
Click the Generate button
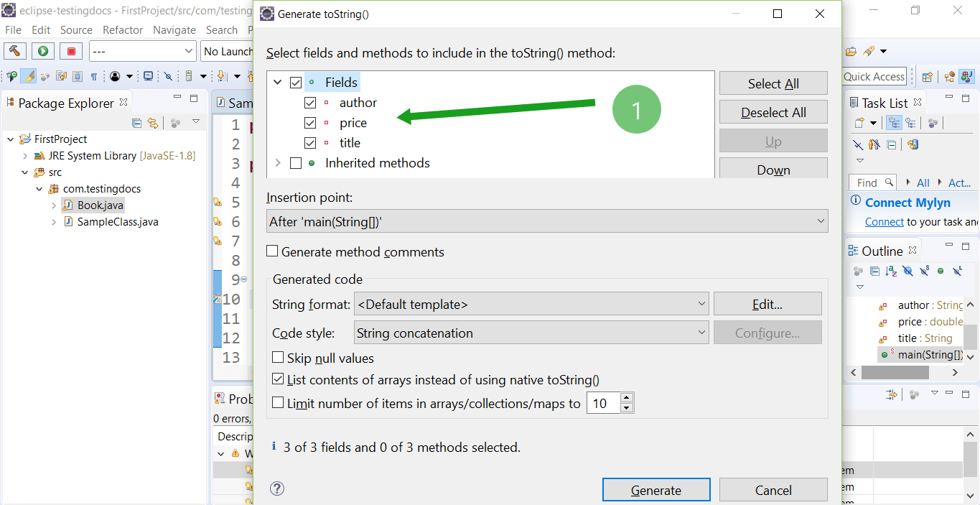[655, 489]
